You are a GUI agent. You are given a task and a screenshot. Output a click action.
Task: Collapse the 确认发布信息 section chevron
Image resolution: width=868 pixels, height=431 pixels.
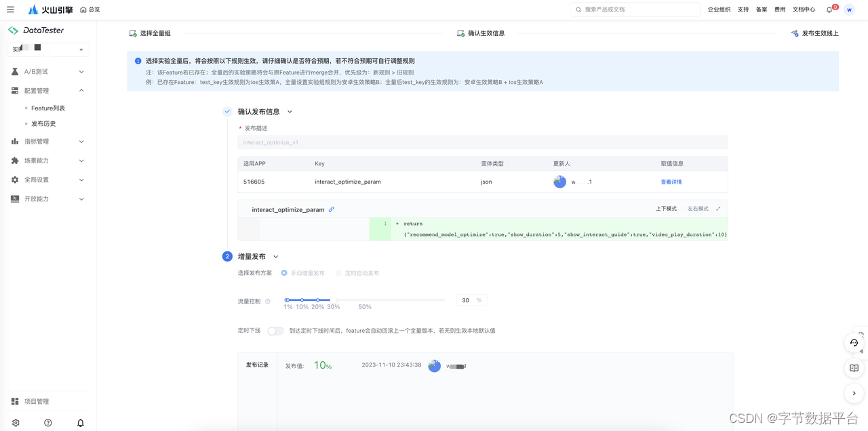[x=290, y=112]
